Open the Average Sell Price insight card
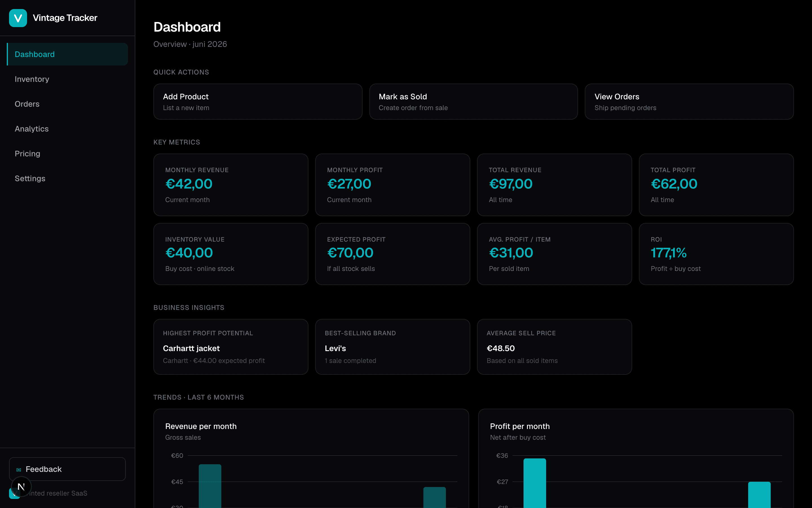This screenshot has height=508, width=812. (x=554, y=347)
